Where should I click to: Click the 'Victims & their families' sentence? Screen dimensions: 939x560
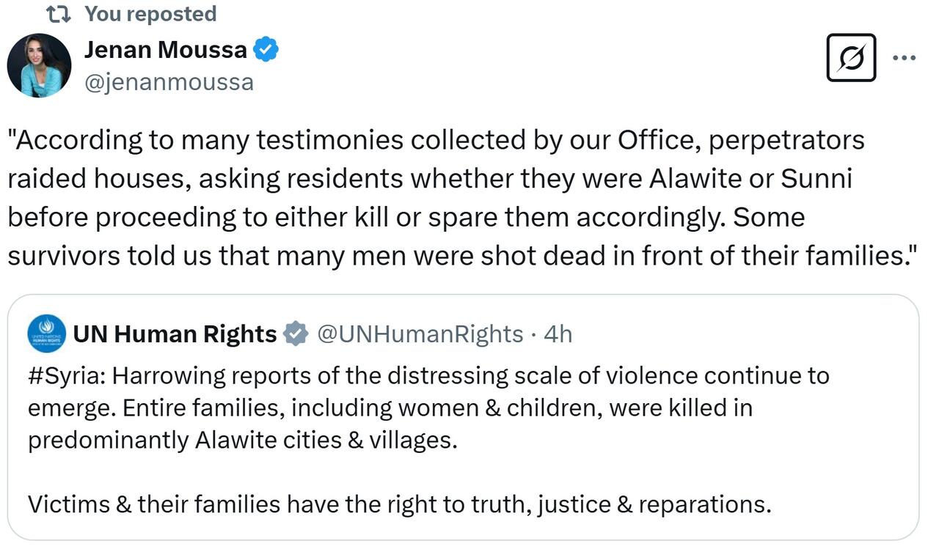click(x=399, y=504)
